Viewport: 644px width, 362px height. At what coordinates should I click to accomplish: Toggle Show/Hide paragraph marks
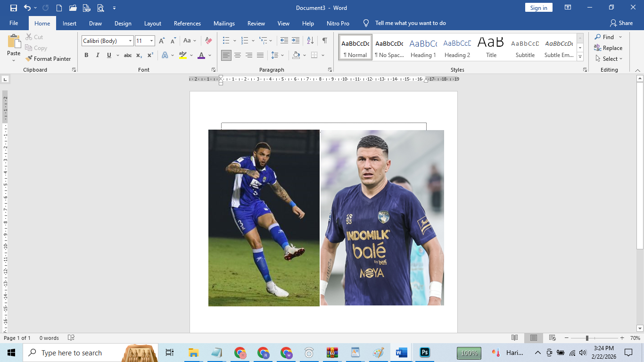(x=324, y=41)
